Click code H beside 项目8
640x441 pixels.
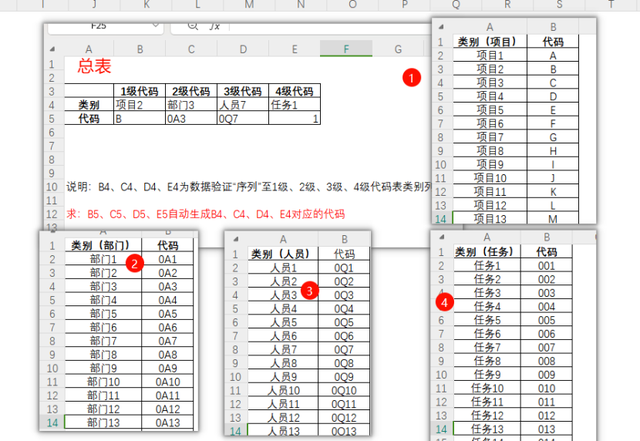pos(553,151)
